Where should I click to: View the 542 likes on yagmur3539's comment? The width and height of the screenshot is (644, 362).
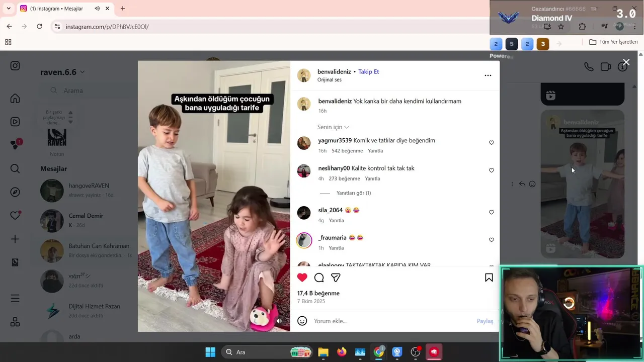tap(347, 151)
